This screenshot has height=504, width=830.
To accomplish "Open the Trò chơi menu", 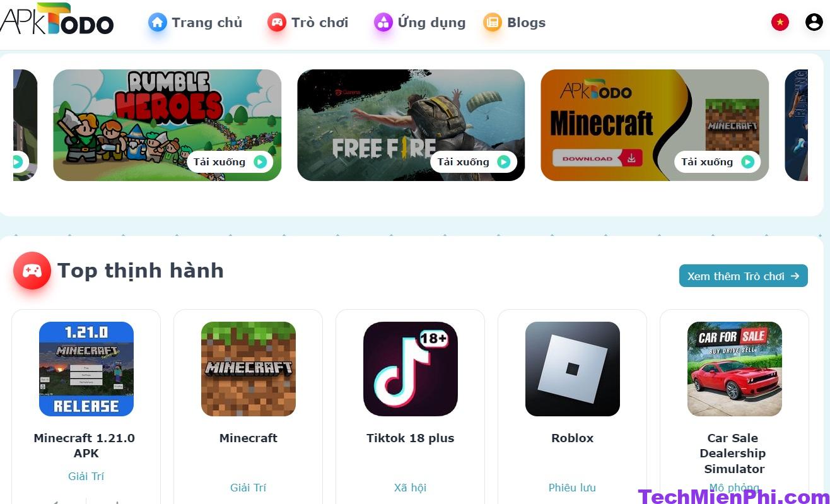I will (320, 23).
